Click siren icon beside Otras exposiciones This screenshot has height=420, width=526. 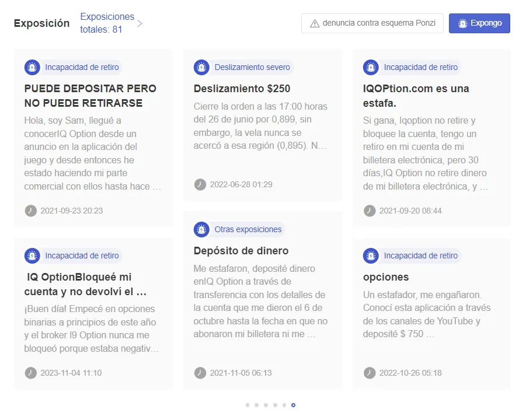(201, 230)
